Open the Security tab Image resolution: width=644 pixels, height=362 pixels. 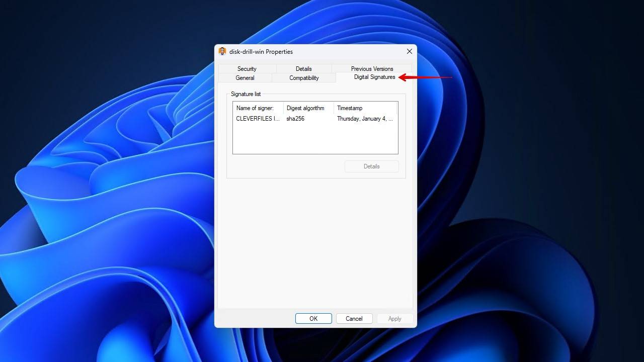tap(247, 69)
